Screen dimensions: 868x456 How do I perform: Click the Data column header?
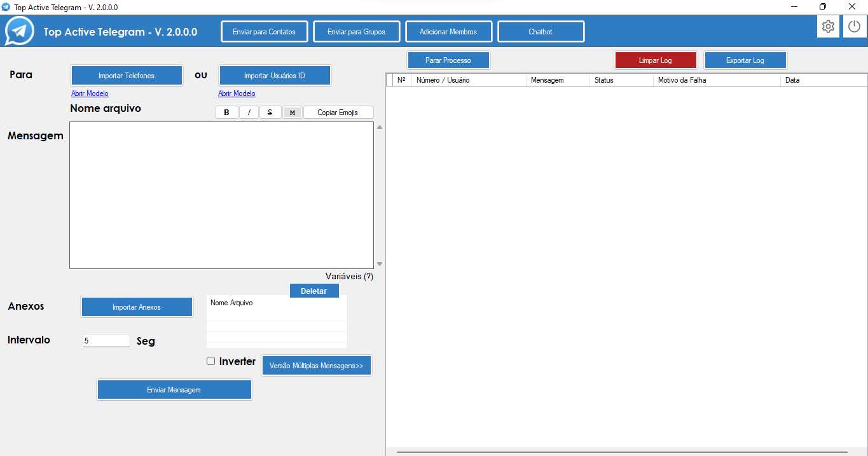pos(823,80)
